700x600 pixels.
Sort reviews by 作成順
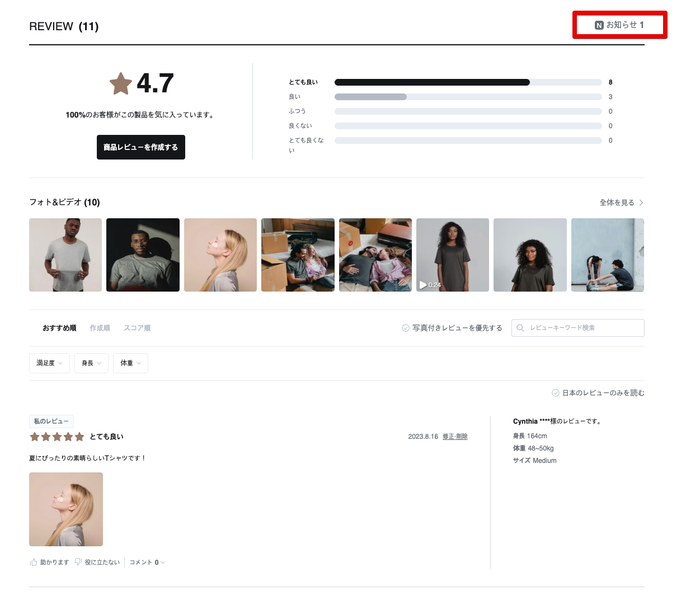pos(100,328)
